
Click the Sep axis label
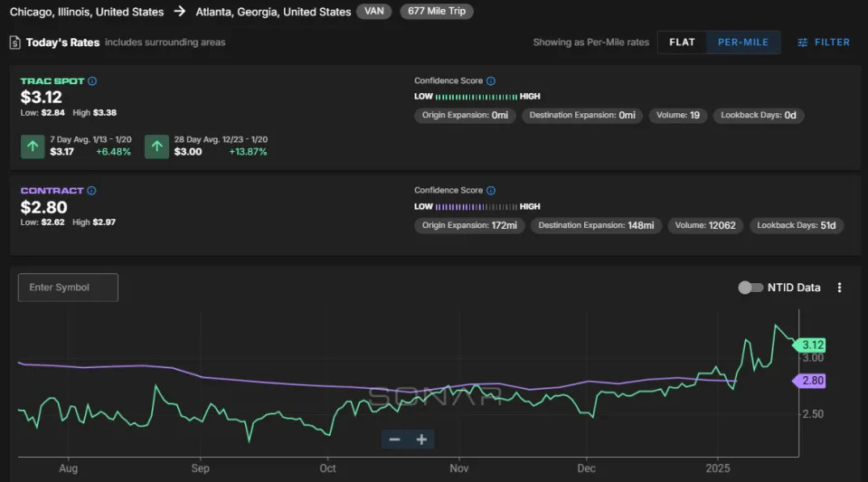(x=201, y=468)
